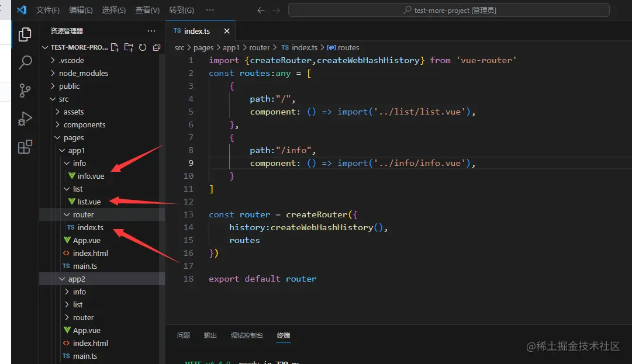Screen dimensions: 632x364
Task: Open Run and Debug view
Action: coord(25,119)
